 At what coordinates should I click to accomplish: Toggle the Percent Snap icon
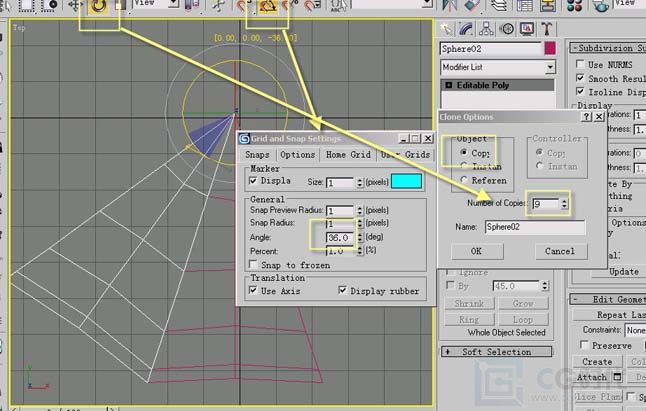point(291,5)
